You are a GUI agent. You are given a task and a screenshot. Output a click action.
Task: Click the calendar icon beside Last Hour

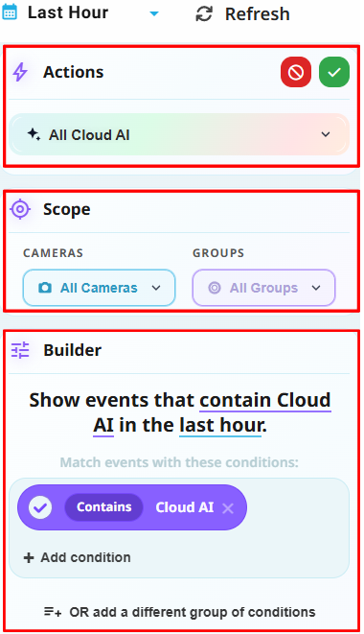pos(10,12)
